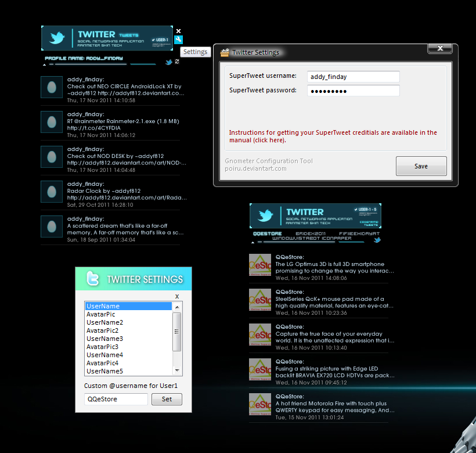Click the custom @username field containing QQeStore

click(116, 399)
